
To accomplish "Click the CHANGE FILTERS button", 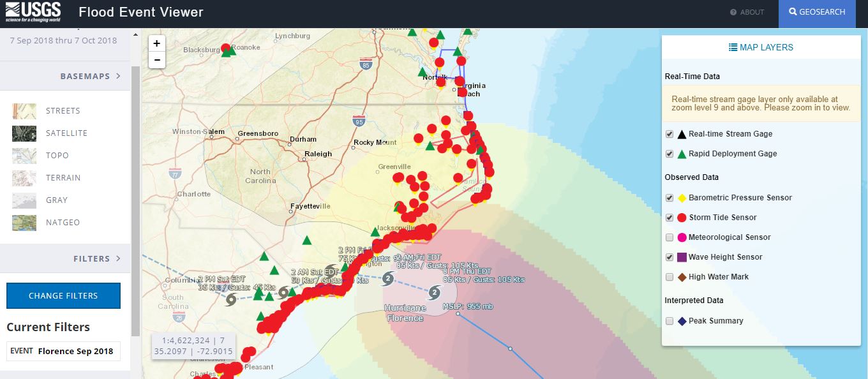I will [x=63, y=295].
